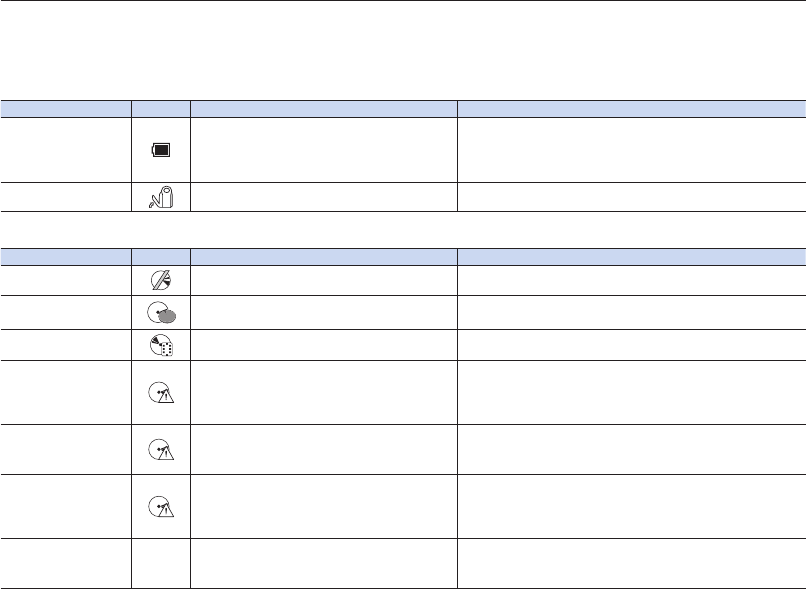Click the disc icon with dotted square

tap(161, 344)
